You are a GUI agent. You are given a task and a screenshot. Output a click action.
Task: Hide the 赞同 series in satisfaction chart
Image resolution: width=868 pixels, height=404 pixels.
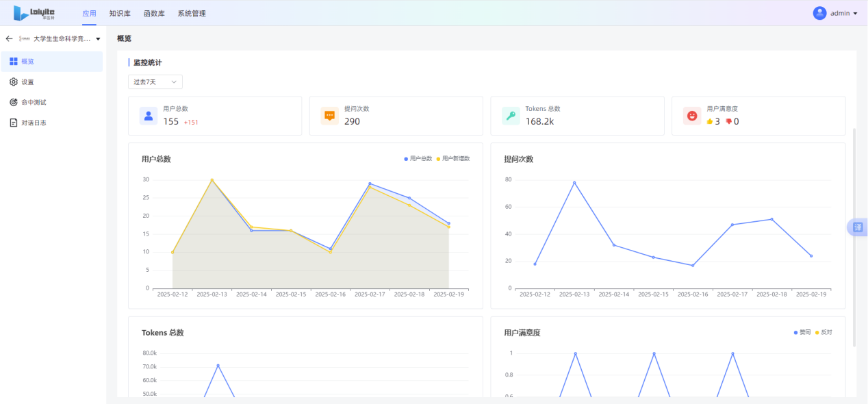pos(802,332)
